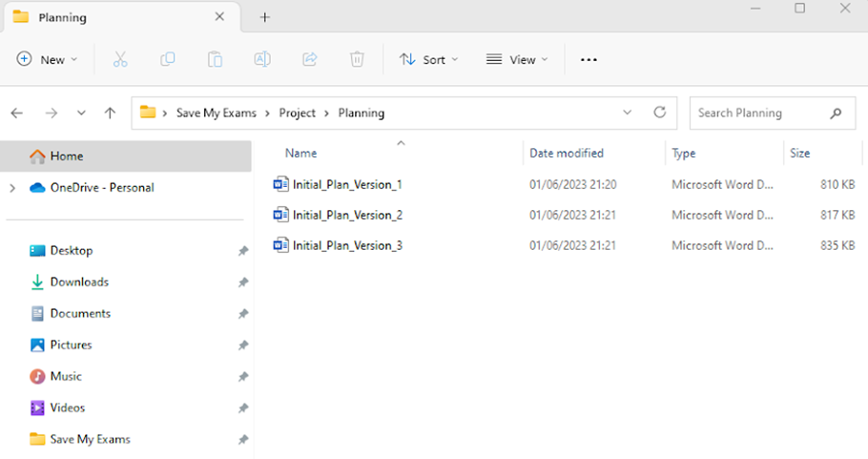Open the Sort options dropdown
Viewport: 868px width, 459px height.
(x=428, y=59)
